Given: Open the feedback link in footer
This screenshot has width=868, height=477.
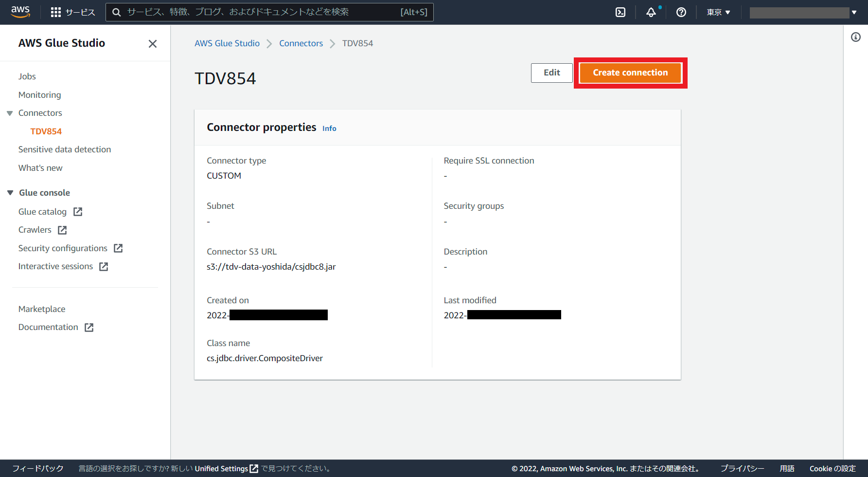Looking at the screenshot, I should click(x=38, y=468).
